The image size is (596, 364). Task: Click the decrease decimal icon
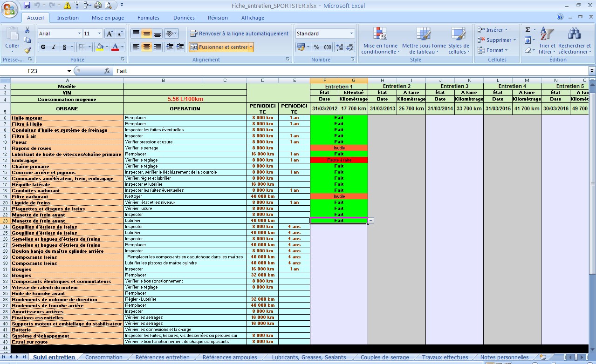[x=350, y=47]
